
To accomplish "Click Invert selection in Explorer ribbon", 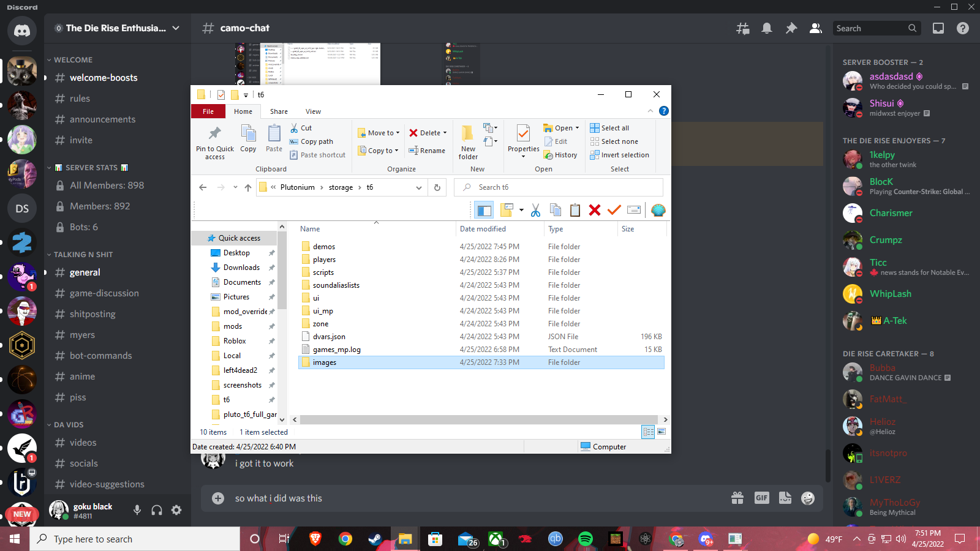I will coord(619,155).
